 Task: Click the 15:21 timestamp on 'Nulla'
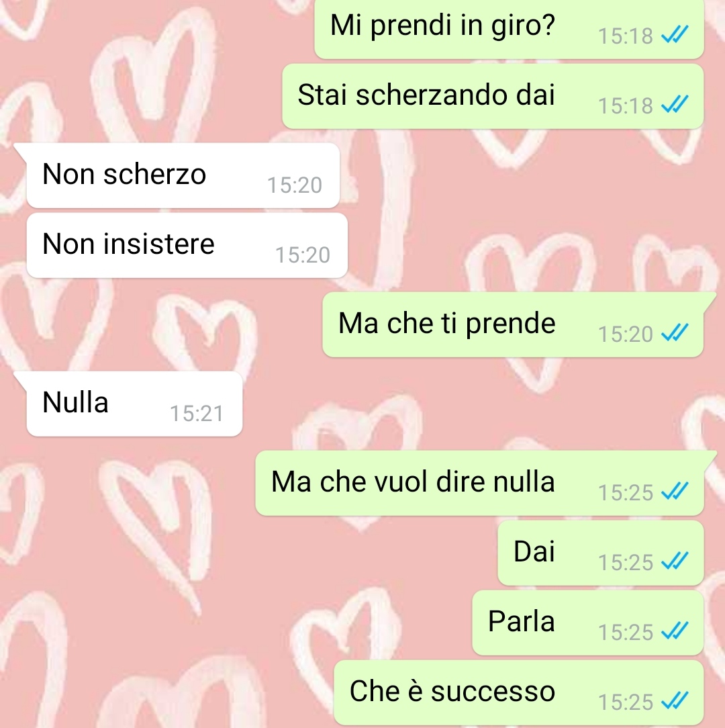pyautogui.click(x=197, y=413)
